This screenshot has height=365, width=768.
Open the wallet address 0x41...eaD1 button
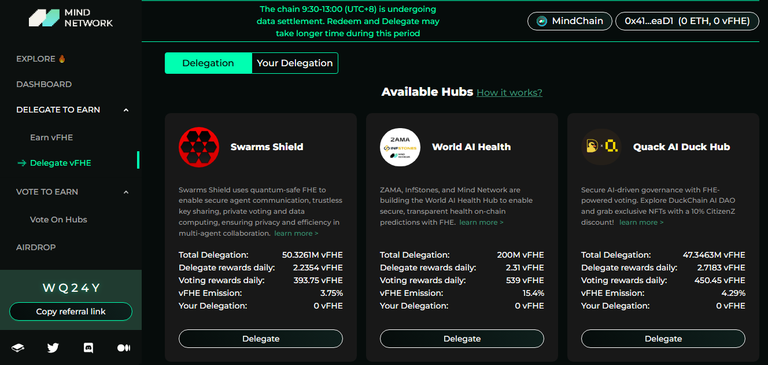click(x=687, y=21)
